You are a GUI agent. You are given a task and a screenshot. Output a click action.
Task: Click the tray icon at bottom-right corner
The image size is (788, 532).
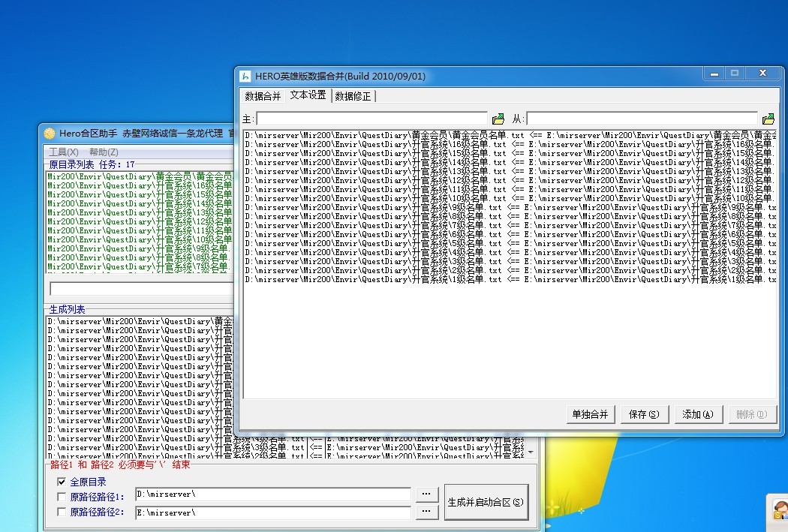(780, 512)
